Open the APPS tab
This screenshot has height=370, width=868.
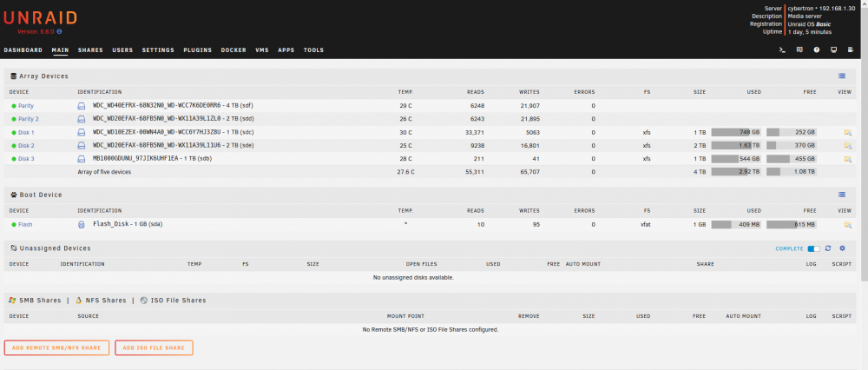tap(286, 50)
